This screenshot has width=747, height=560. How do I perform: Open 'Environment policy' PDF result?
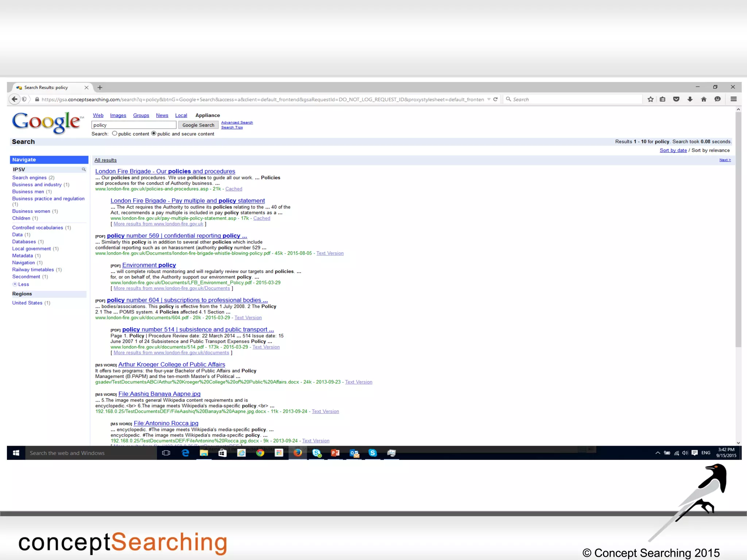coord(149,265)
